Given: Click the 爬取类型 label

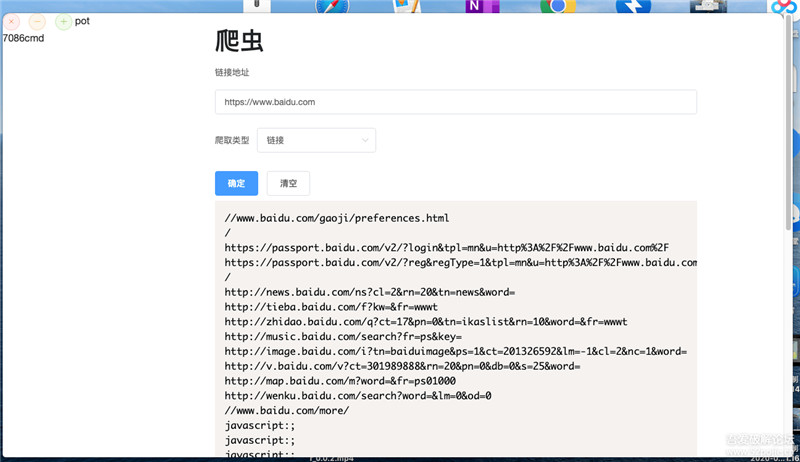Looking at the screenshot, I should [232, 140].
